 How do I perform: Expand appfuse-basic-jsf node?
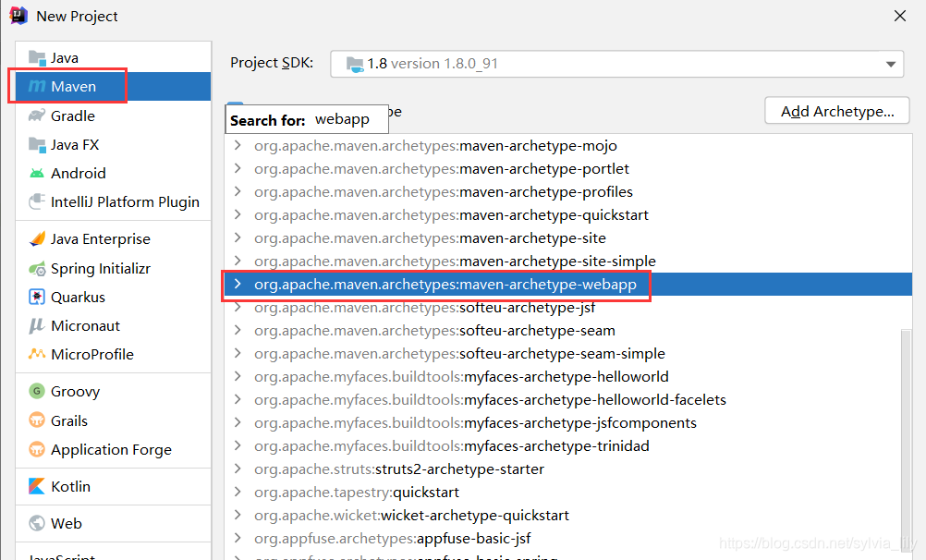[x=238, y=538]
